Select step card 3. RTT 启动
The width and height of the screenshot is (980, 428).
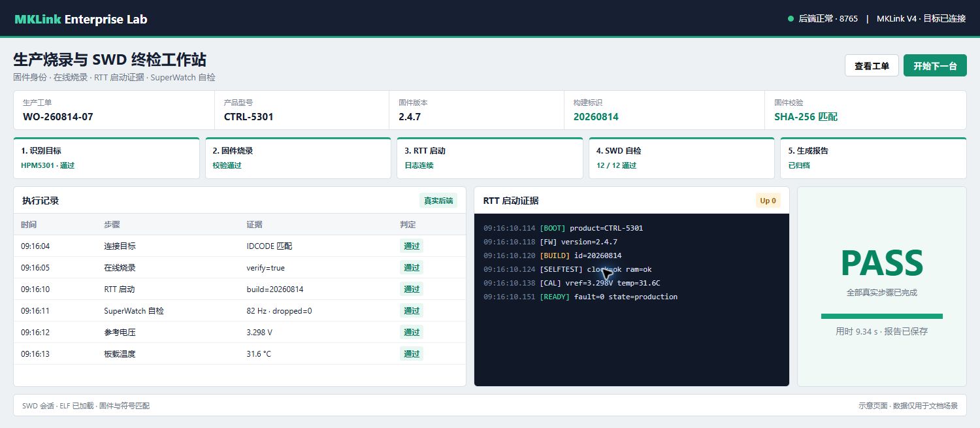click(489, 158)
